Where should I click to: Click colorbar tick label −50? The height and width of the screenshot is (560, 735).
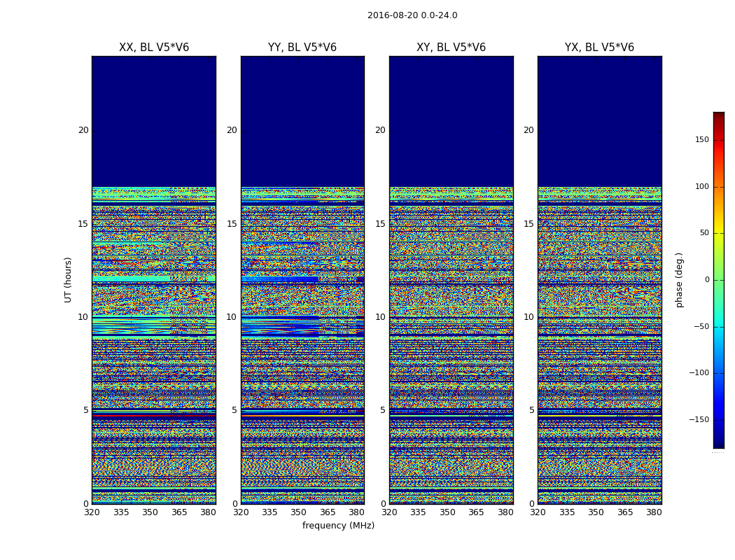coord(701,326)
